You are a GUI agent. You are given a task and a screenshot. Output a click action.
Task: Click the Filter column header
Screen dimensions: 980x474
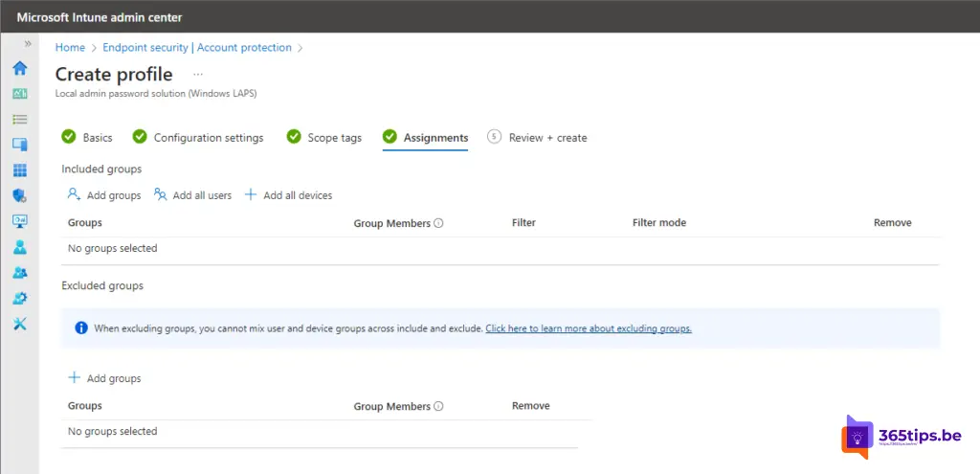[x=523, y=222]
